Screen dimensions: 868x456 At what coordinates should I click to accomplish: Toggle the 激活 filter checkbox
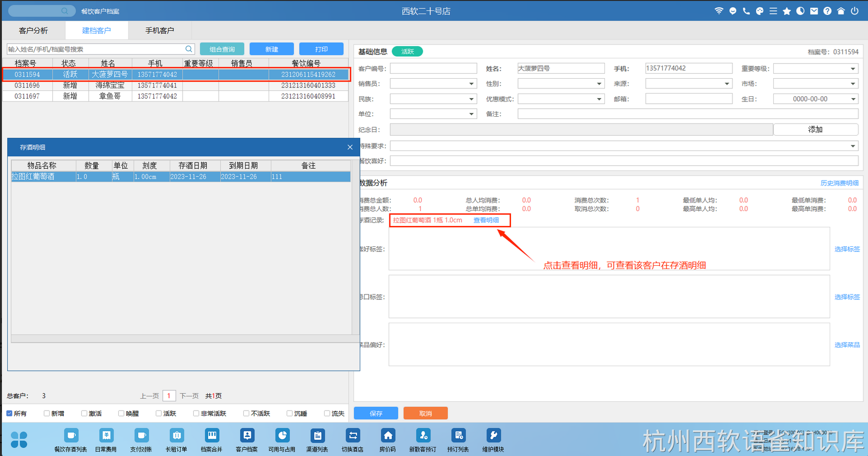coord(84,413)
